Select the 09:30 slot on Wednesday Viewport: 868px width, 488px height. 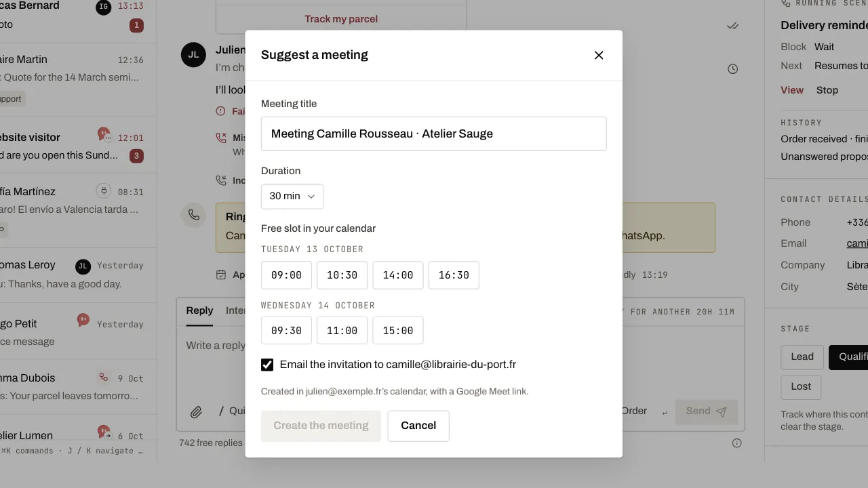(x=286, y=331)
